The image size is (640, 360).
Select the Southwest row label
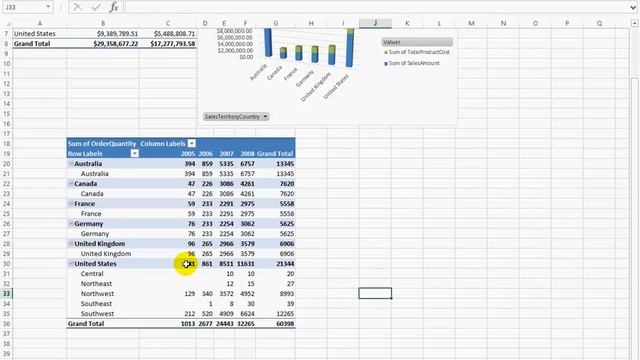tap(97, 313)
